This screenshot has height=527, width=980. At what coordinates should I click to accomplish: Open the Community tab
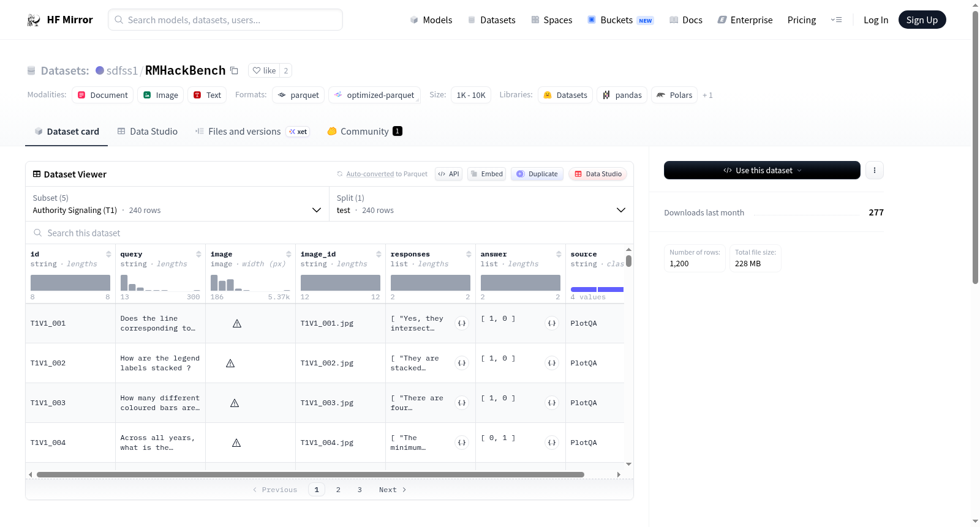coord(364,132)
